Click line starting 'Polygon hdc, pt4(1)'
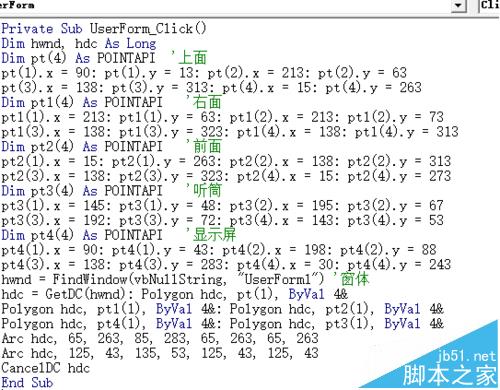The width and height of the screenshot is (500, 390). click(x=222, y=323)
